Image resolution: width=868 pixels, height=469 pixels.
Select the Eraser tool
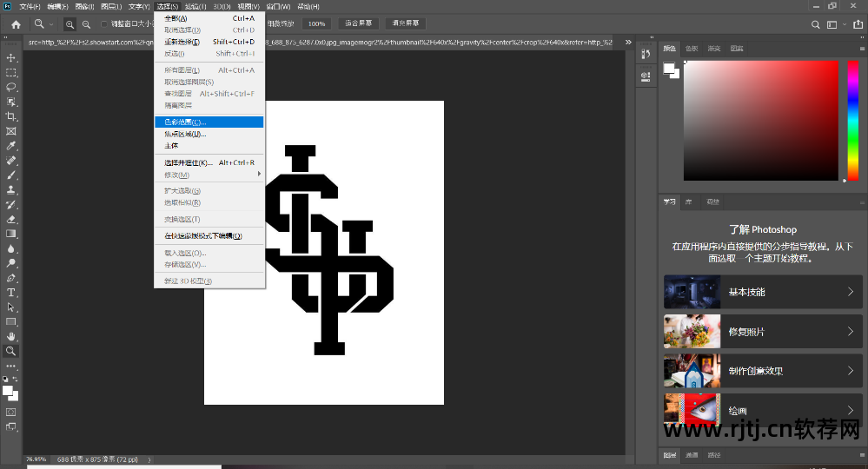point(11,220)
